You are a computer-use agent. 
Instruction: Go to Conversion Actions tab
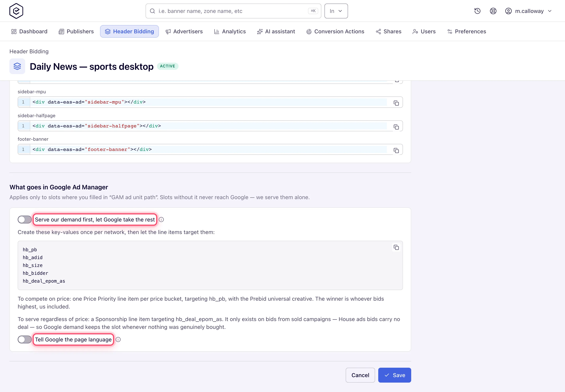click(x=335, y=31)
